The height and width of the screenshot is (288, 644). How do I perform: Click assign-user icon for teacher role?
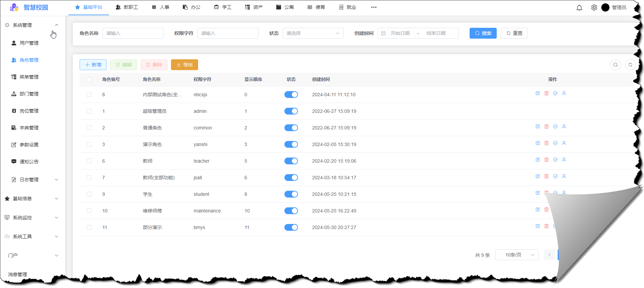(x=564, y=160)
